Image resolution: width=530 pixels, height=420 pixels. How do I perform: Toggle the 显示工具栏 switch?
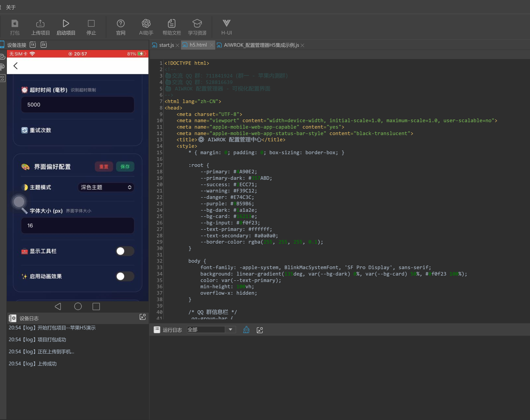click(x=125, y=251)
